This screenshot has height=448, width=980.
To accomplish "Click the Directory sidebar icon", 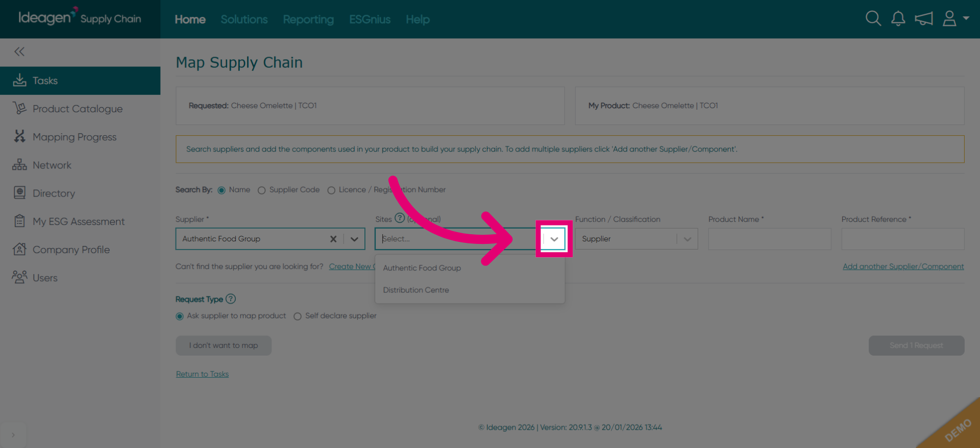I will coord(19,193).
